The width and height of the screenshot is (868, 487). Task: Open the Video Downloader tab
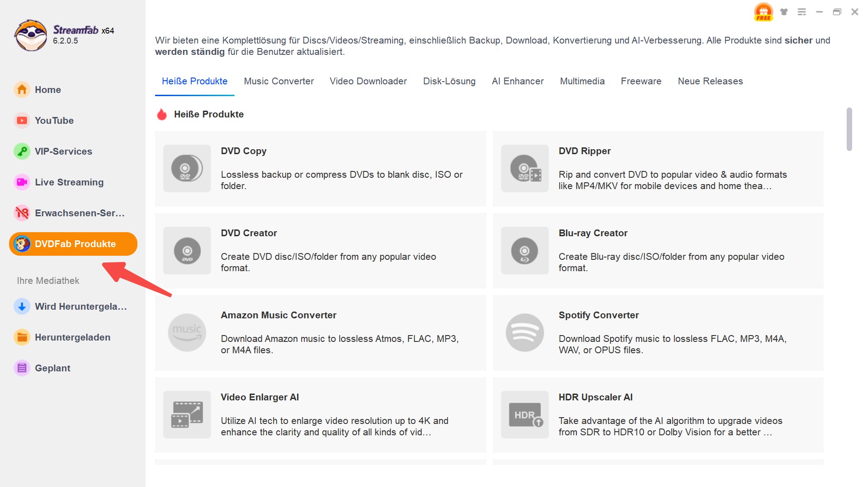click(x=368, y=81)
